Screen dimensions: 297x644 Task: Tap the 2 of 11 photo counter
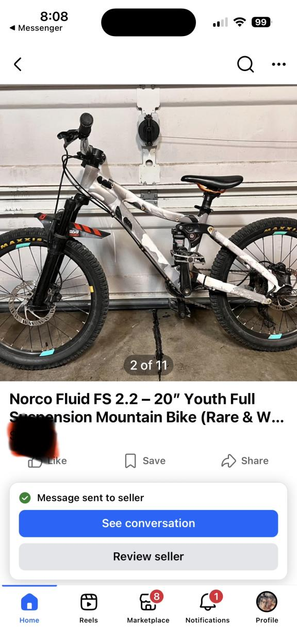148,365
